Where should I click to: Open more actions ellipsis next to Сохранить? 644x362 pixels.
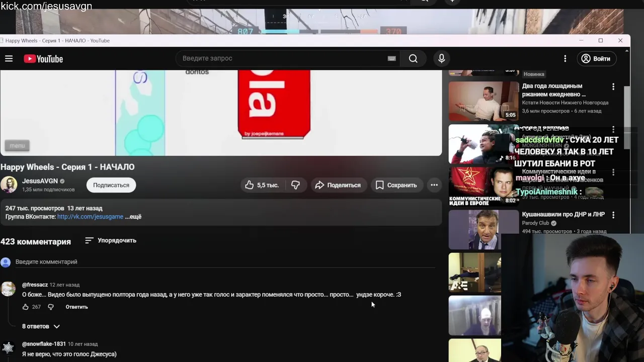pyautogui.click(x=434, y=185)
